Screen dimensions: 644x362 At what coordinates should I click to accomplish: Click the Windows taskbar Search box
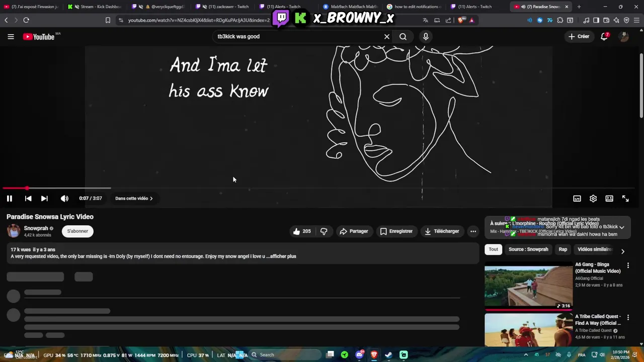click(x=285, y=355)
